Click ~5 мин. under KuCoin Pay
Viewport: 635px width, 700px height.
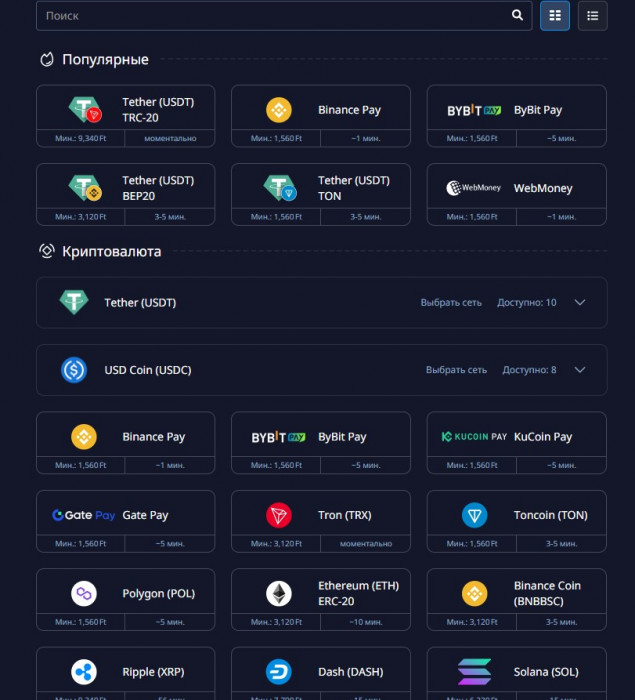click(561, 465)
